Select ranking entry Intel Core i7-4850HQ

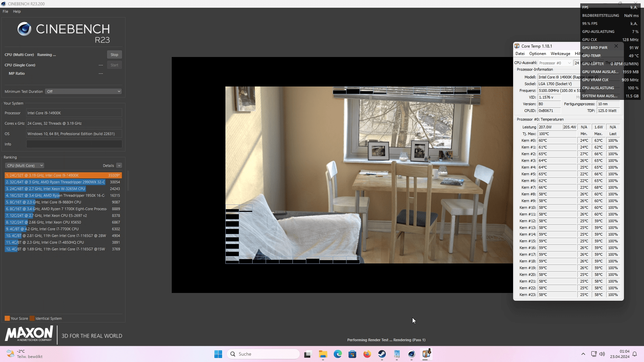pyautogui.click(x=63, y=242)
